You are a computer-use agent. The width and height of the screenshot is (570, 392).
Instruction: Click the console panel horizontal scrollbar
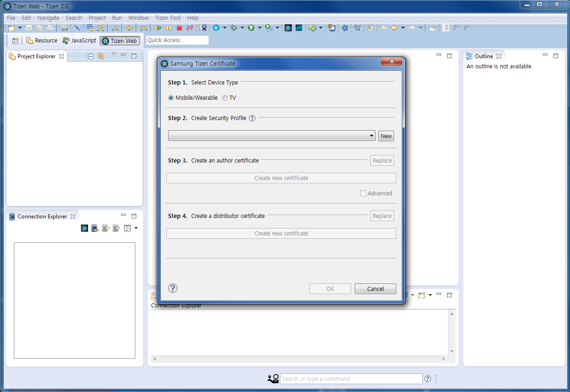[299, 359]
